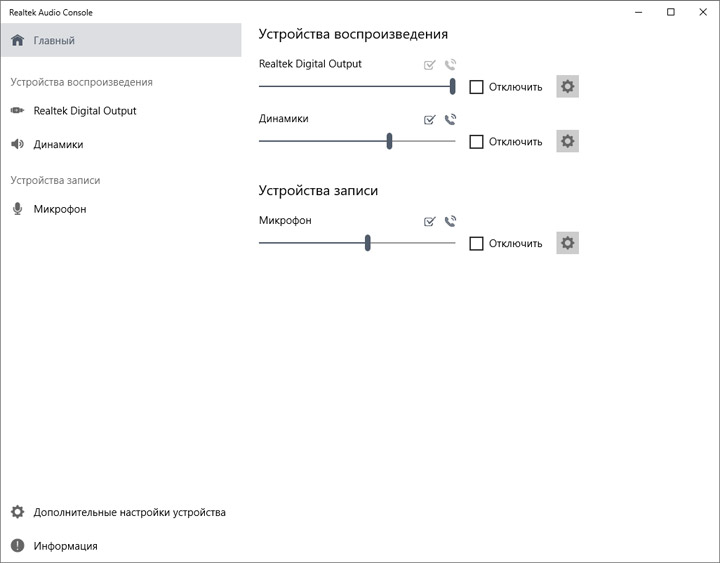The image size is (720, 563).
Task: Mute Realtek Digital Output with Отключить checkbox
Action: coord(477,87)
